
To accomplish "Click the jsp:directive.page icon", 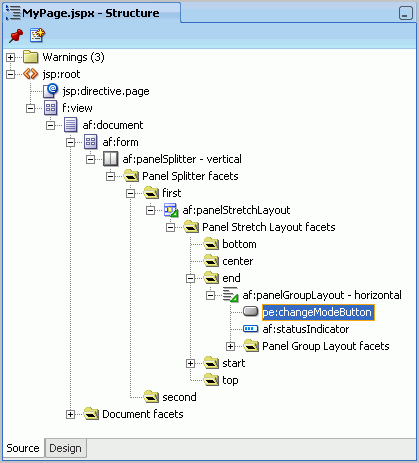I will click(x=51, y=91).
